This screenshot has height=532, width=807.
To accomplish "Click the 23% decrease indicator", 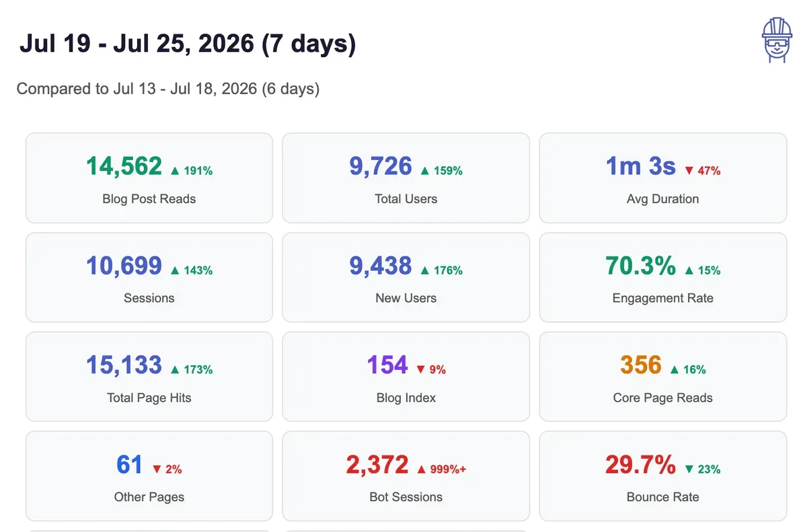I will [702, 469].
